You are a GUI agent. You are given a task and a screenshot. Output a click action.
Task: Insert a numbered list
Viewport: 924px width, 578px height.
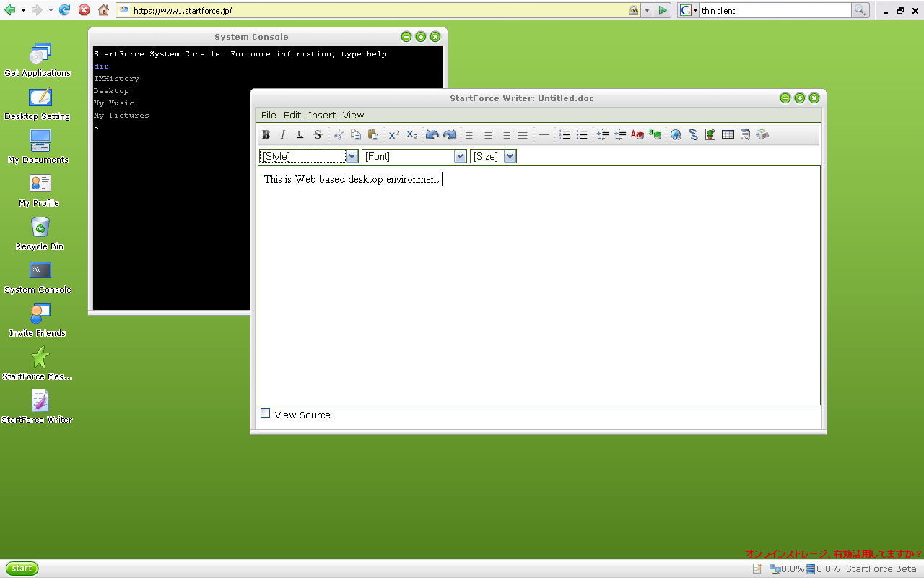click(x=565, y=134)
